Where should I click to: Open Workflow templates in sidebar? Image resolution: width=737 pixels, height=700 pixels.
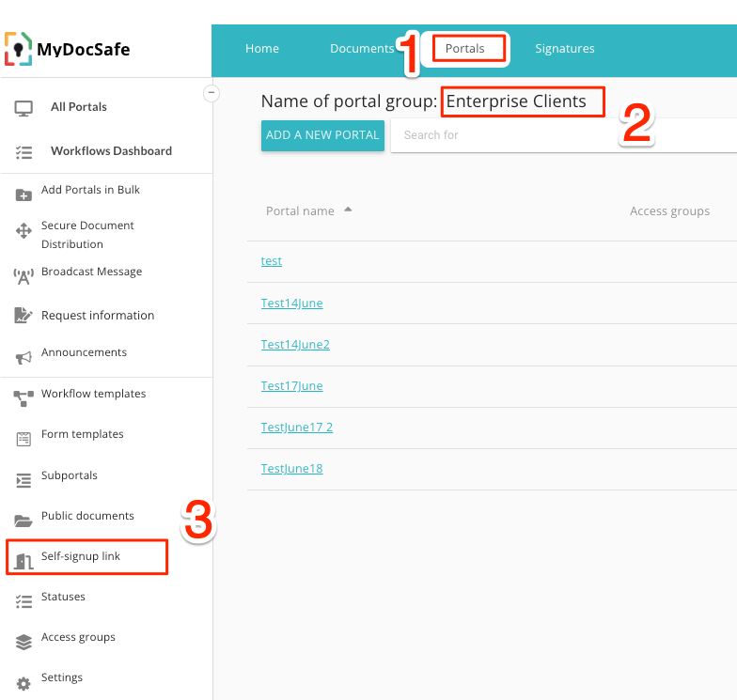[x=93, y=394]
